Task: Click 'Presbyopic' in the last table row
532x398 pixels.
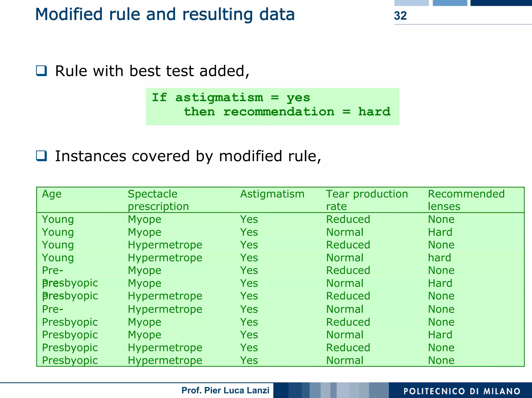Action: point(70,360)
